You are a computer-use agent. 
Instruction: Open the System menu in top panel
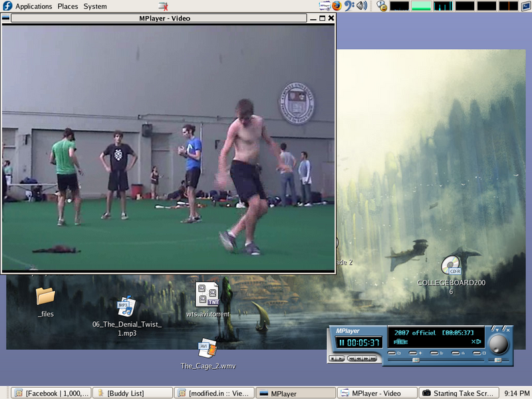pyautogui.click(x=95, y=6)
